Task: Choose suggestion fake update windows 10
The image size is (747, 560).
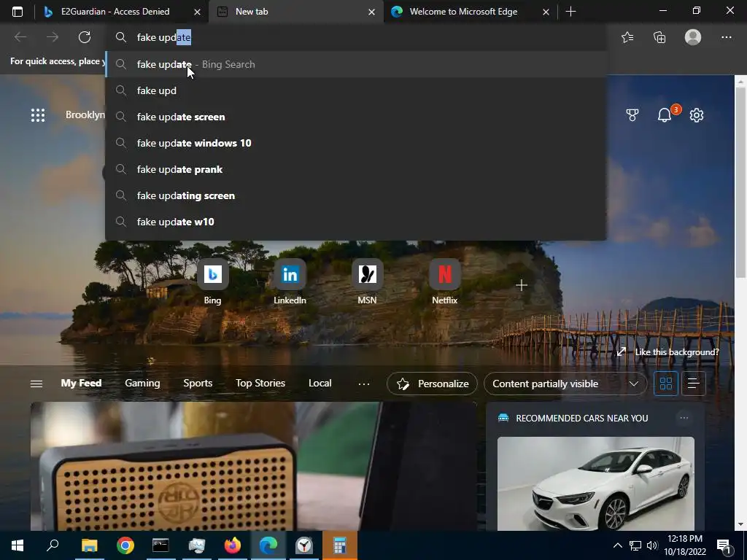Action: (356, 143)
